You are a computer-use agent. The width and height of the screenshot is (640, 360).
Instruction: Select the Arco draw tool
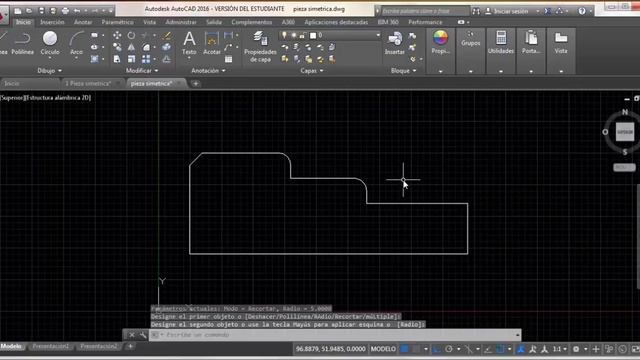(76, 43)
